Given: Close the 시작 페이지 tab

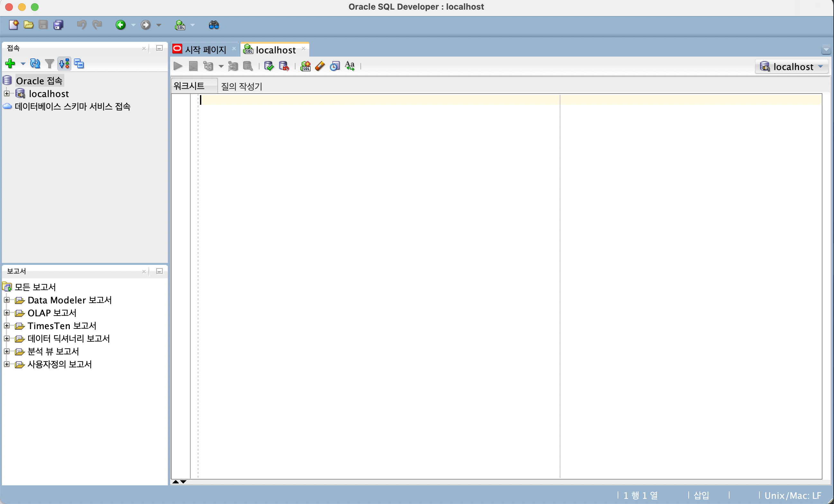Looking at the screenshot, I should (x=234, y=49).
